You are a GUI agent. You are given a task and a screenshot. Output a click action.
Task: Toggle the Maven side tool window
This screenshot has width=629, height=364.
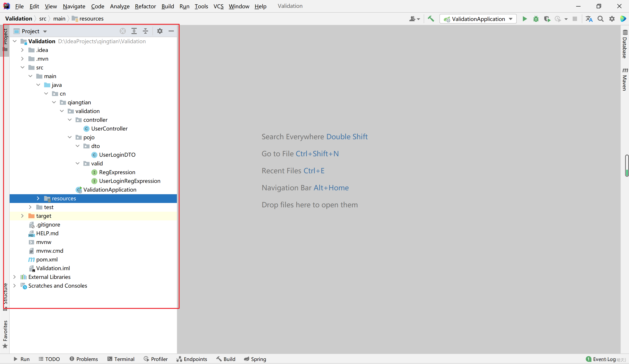click(x=624, y=80)
